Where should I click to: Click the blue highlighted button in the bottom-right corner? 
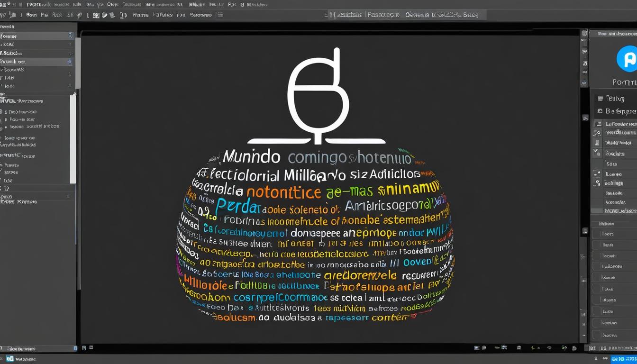point(623,359)
